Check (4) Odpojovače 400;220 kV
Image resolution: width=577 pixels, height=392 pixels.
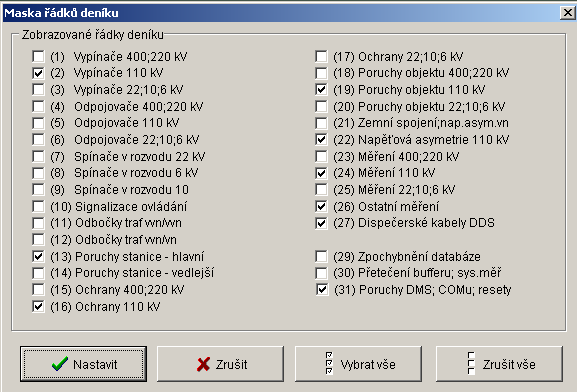38,106
